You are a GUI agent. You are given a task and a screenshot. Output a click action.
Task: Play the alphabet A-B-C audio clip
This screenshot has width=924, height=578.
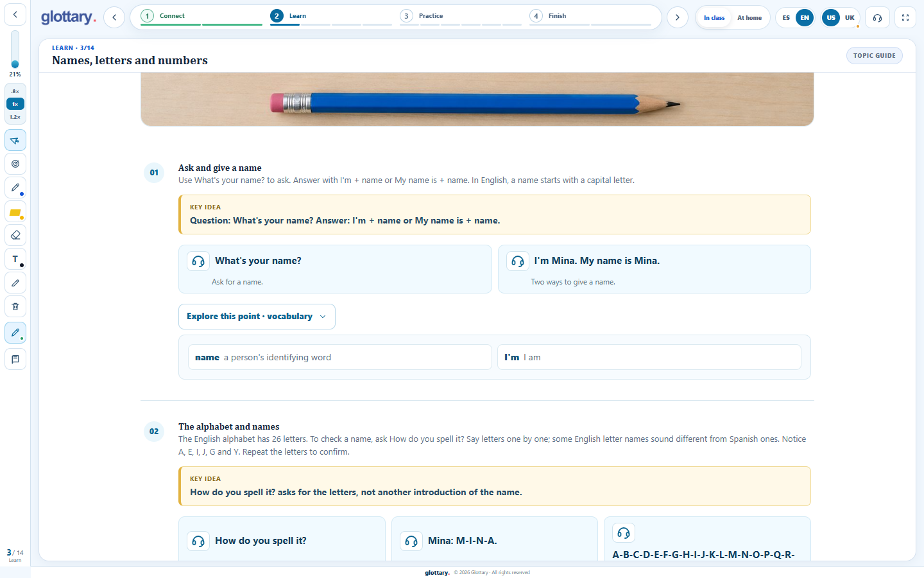[624, 532]
